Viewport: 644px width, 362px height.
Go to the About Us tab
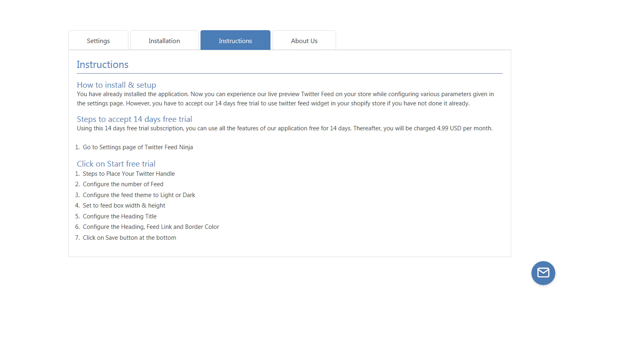(x=304, y=41)
